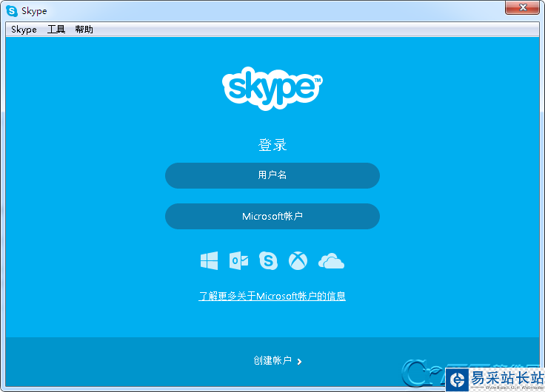Click the Skype logo at top center
545x392 pixels.
point(272,88)
